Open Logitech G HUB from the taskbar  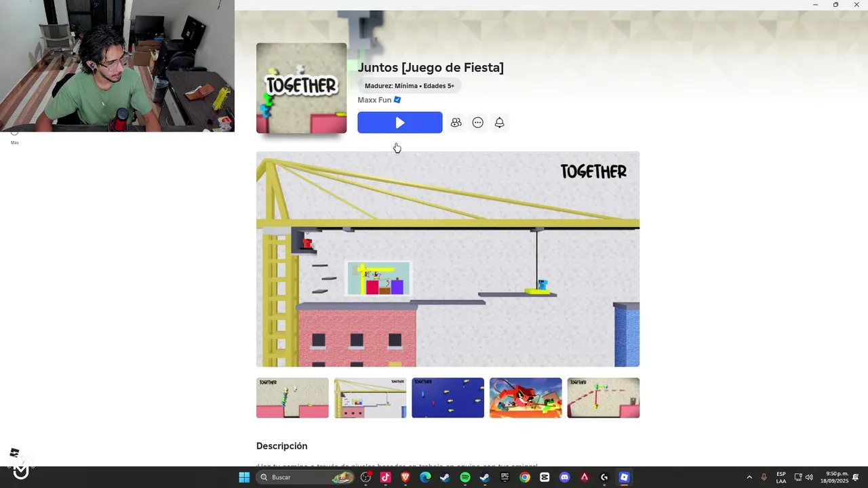click(604, 477)
